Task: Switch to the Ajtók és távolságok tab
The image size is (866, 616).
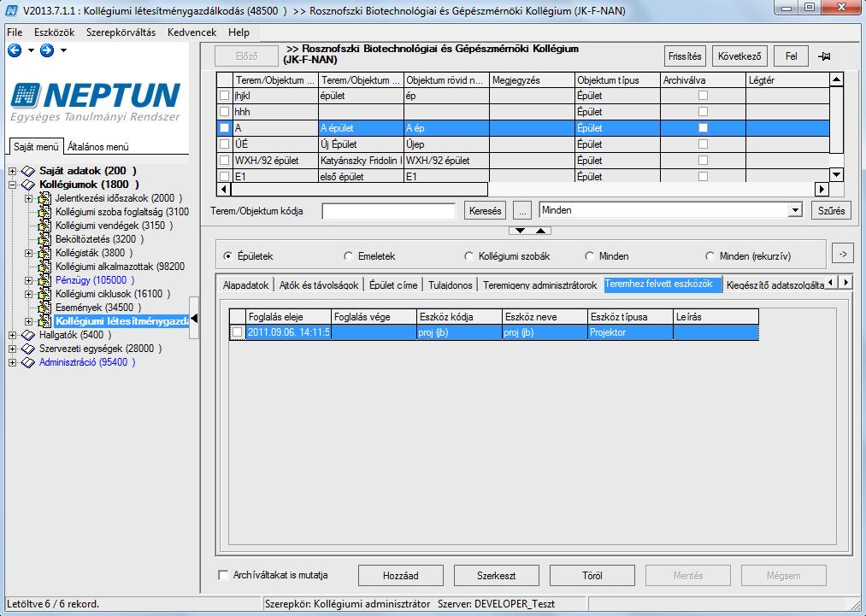Action: pos(319,285)
